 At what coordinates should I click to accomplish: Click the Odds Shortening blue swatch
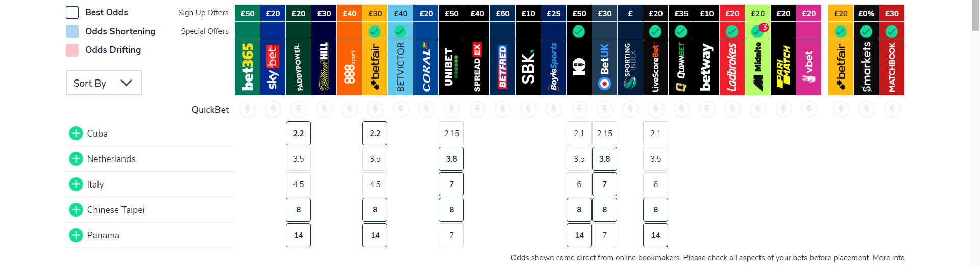point(72,31)
